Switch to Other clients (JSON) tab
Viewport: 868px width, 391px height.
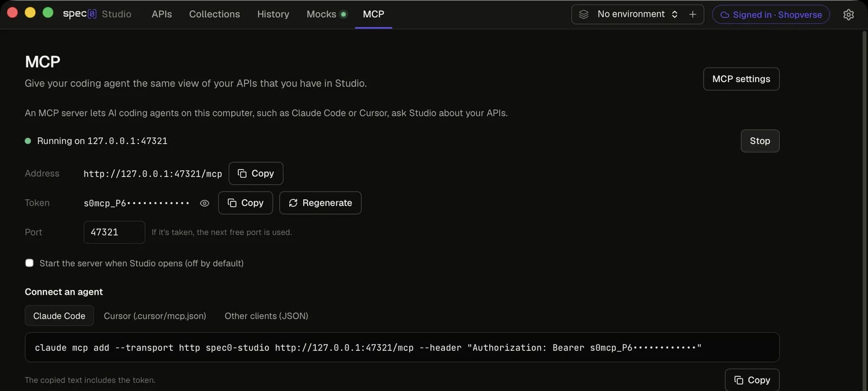point(266,316)
